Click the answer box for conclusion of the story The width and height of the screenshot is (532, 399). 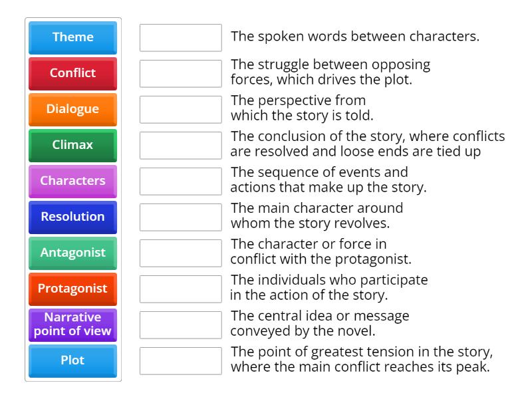(x=181, y=146)
